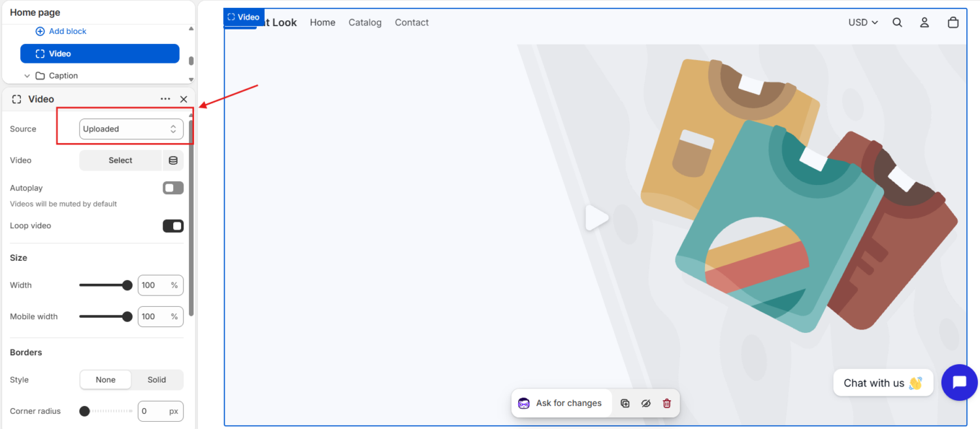Screen dimensions: 980x429
Task: Hide the section using eye-slash icon
Action: coord(646,403)
